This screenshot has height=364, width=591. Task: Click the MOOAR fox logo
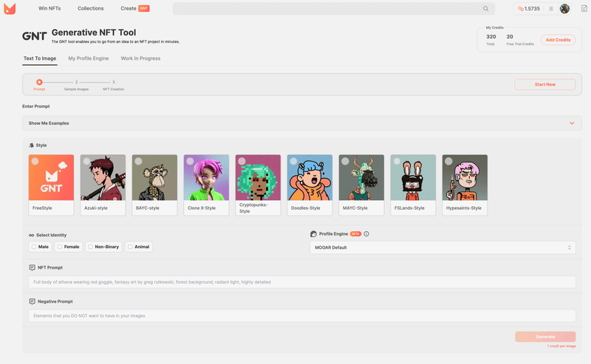tap(10, 8)
